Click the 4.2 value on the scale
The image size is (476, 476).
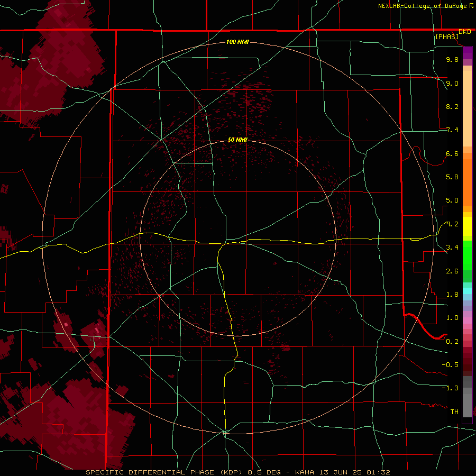coord(452,224)
